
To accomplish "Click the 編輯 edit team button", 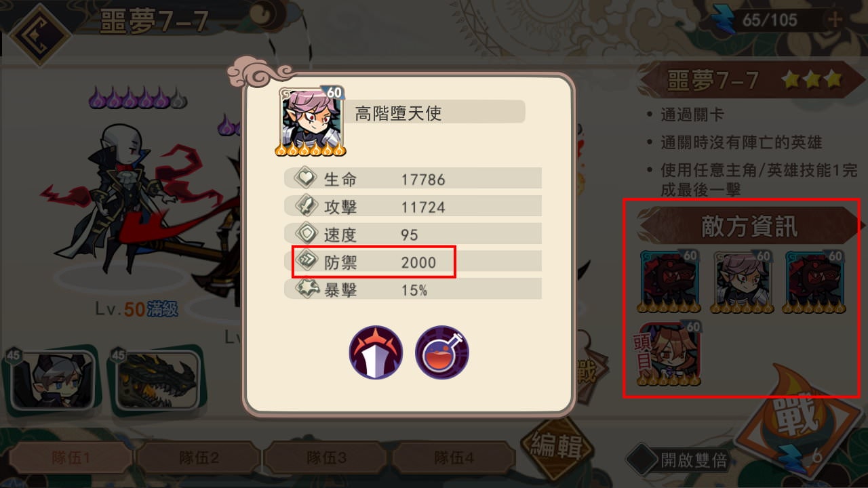I will [x=556, y=447].
